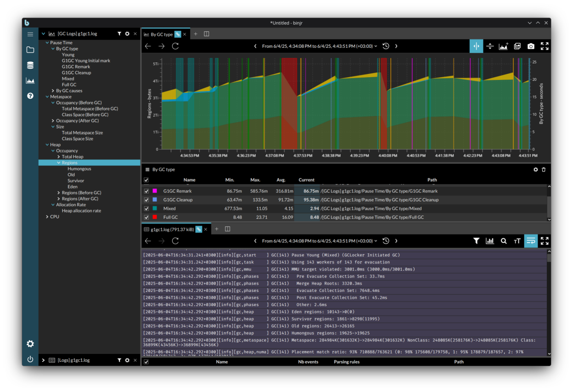Close the [GC Logs] g1gc1.log source
573x392 pixels.
135,34
